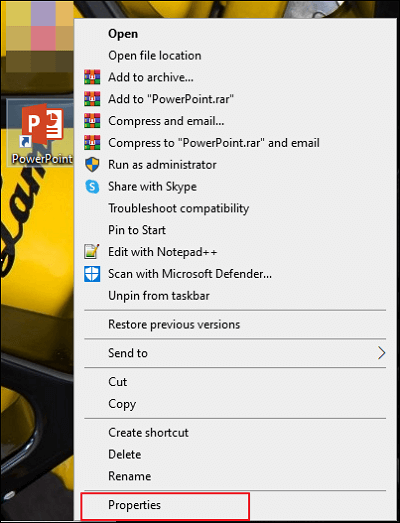Select Troubleshoot compatibility

[x=178, y=208]
